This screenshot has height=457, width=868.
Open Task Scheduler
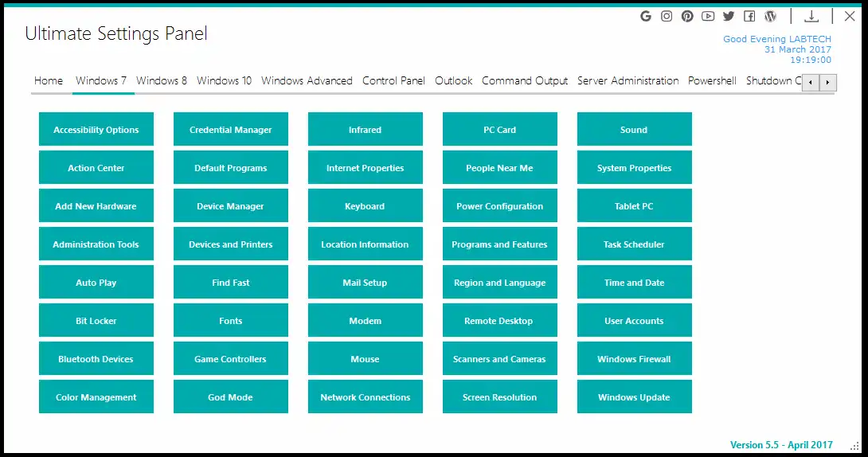click(x=635, y=244)
